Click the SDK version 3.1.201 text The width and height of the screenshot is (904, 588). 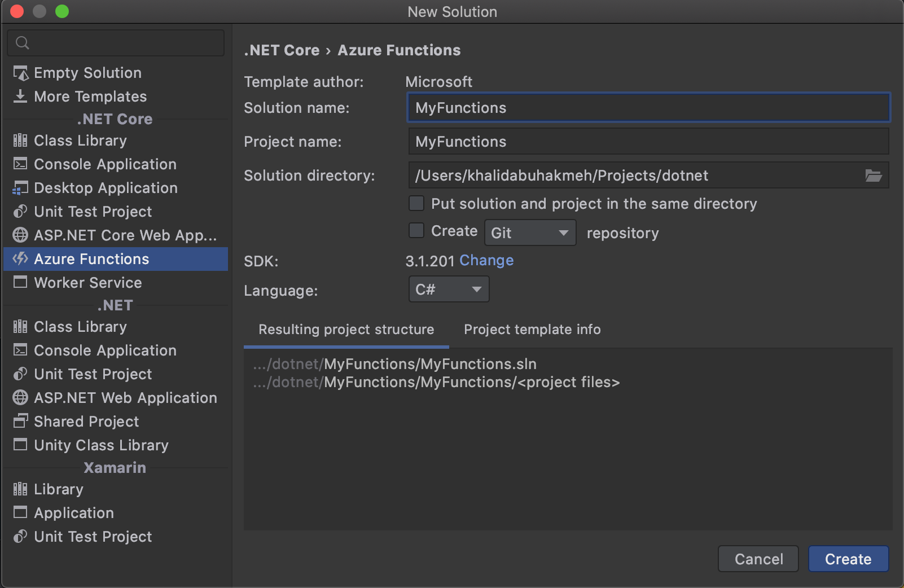(430, 261)
